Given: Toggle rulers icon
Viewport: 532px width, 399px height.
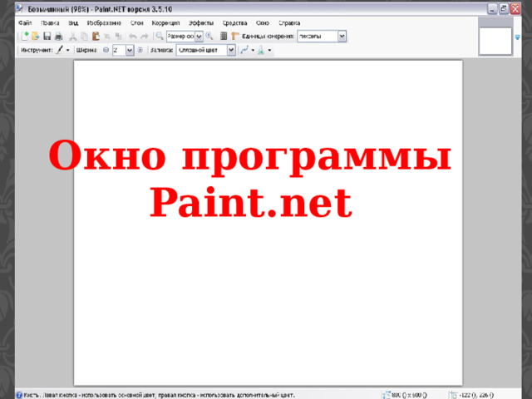Looking at the screenshot, I should (235, 36).
